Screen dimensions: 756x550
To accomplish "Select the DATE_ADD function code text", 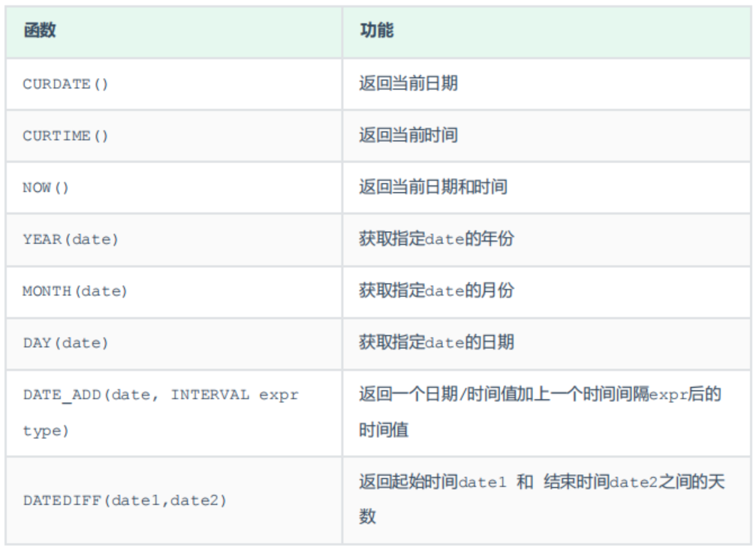I will tap(161, 395).
